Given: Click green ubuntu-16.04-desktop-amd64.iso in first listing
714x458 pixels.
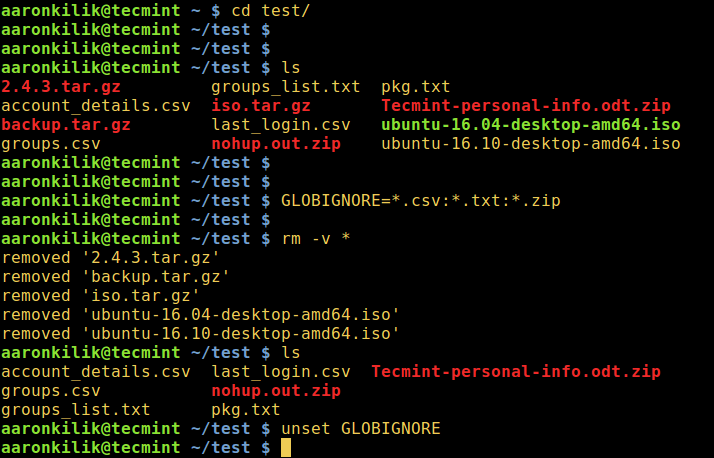Looking at the screenshot, I should click(531, 124).
